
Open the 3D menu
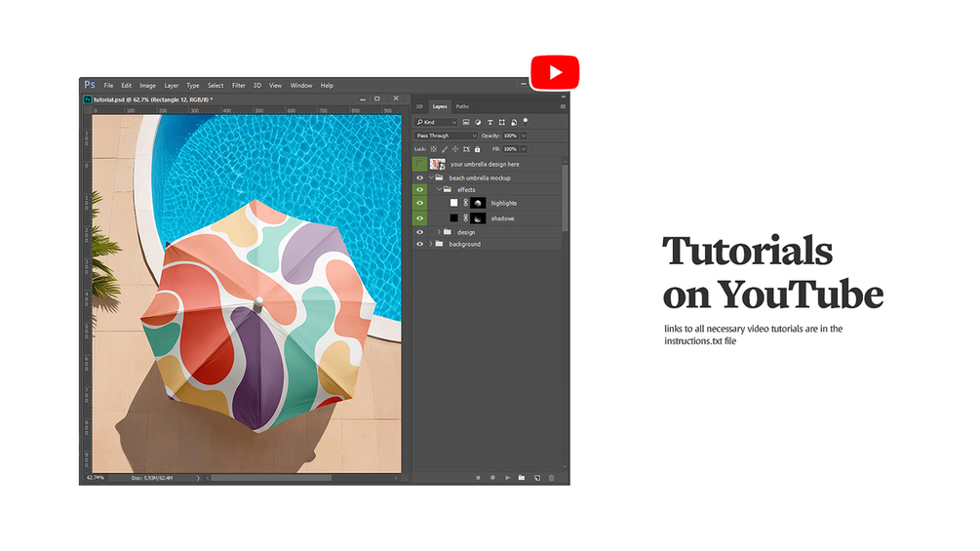click(x=256, y=86)
